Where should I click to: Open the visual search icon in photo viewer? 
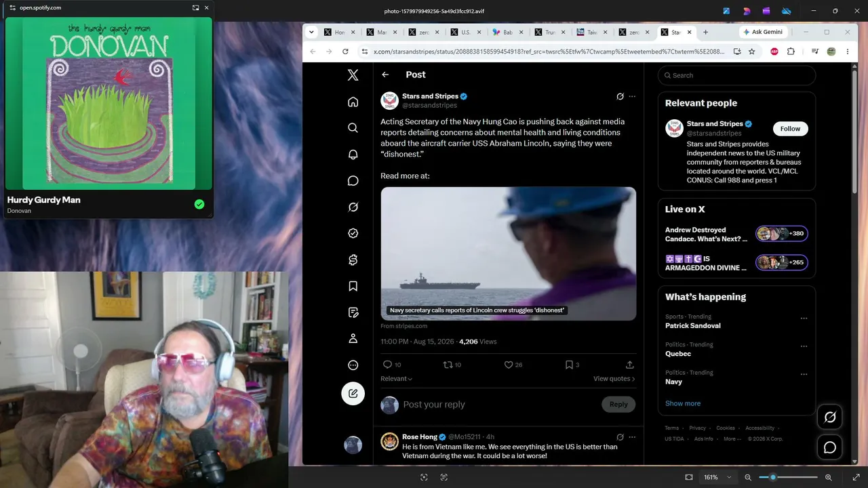[x=424, y=477]
